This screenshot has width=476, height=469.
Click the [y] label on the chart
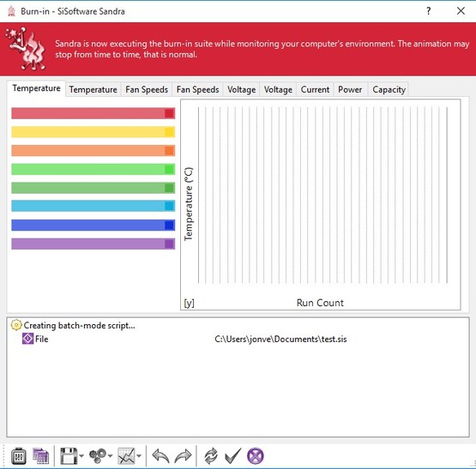189,303
